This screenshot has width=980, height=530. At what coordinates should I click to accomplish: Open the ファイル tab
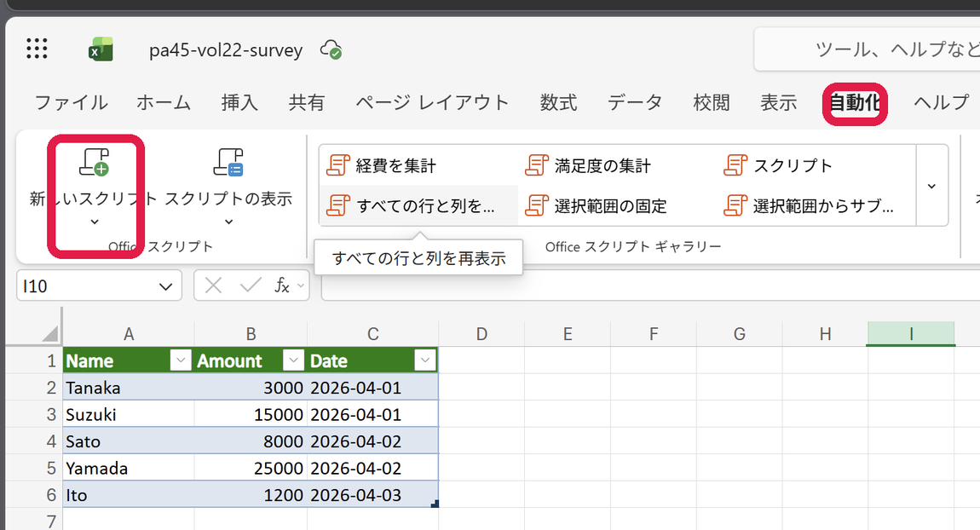[x=72, y=102]
